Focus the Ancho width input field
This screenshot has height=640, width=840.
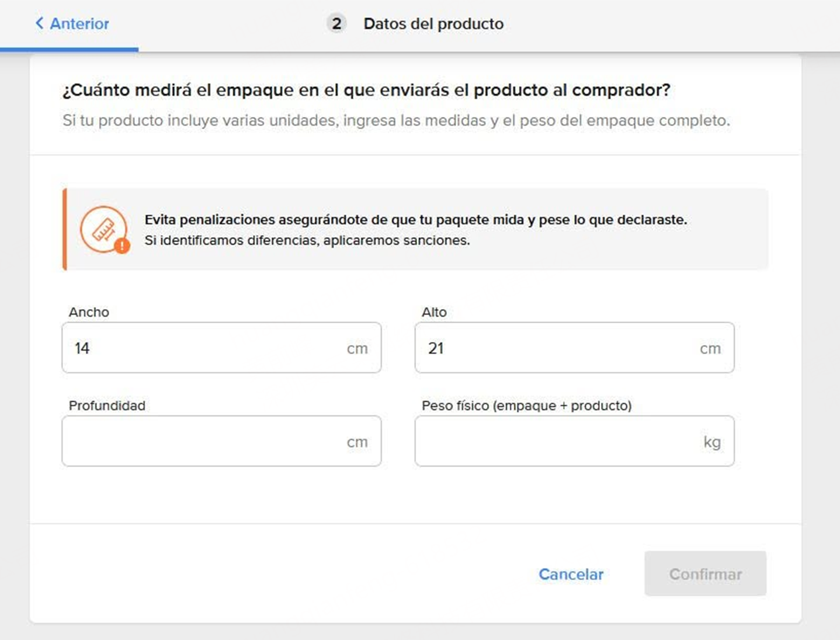(x=221, y=348)
